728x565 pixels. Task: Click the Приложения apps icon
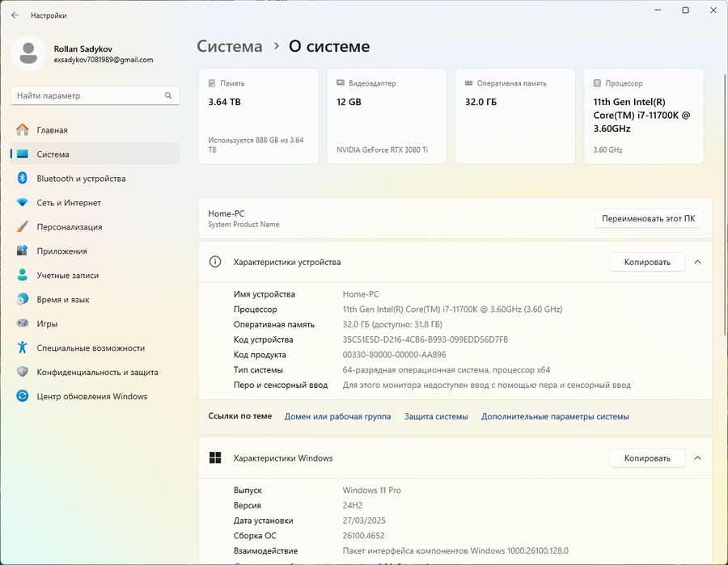click(x=23, y=251)
